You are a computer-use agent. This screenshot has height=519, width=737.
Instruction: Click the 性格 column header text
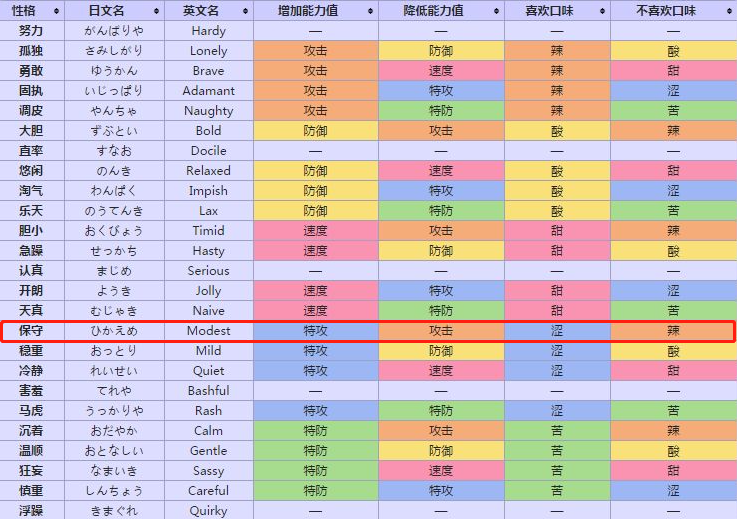point(24,10)
